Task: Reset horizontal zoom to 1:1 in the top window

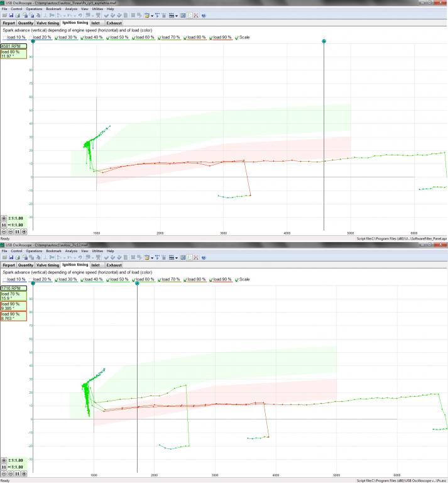Action: [17, 231]
